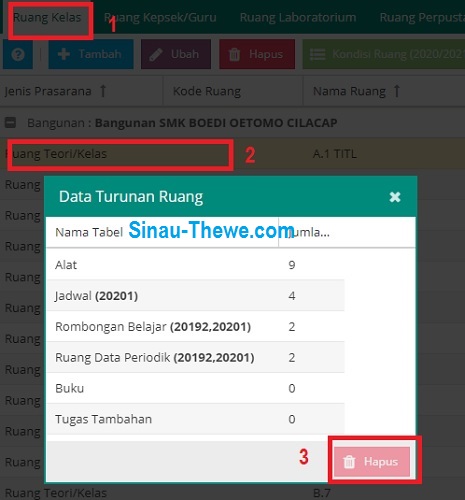The image size is (465, 500).
Task: Collapse the Bangunan SMK BOEDI OETOMO group
Action: pos(10,123)
